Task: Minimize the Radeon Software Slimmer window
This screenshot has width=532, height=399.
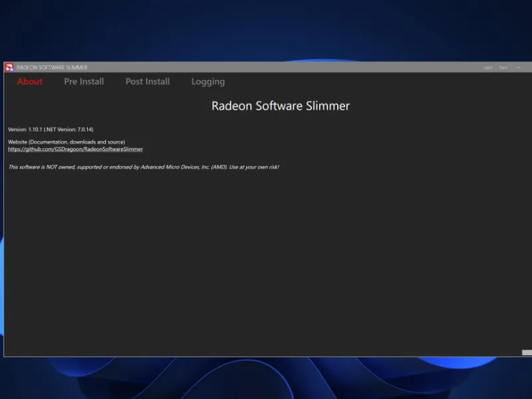Action: click(x=519, y=68)
